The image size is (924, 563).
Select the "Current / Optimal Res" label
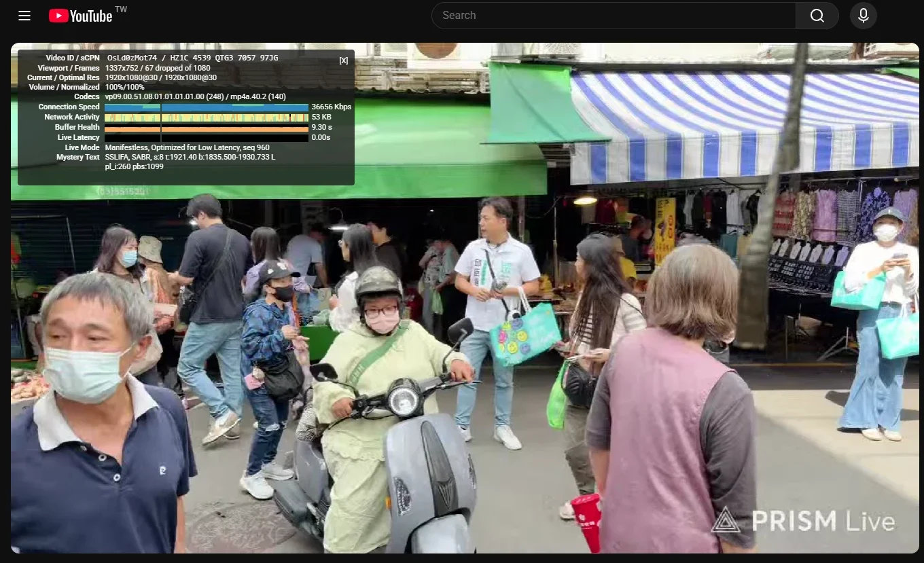(x=63, y=78)
